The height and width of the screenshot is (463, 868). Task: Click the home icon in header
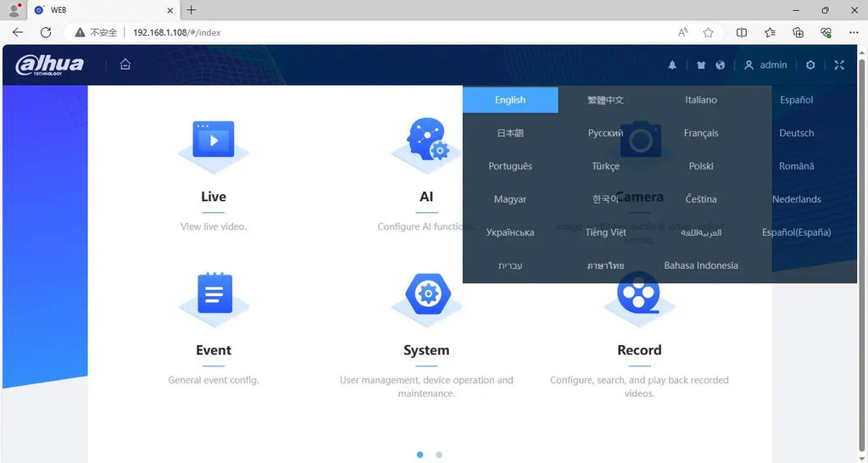pos(125,64)
